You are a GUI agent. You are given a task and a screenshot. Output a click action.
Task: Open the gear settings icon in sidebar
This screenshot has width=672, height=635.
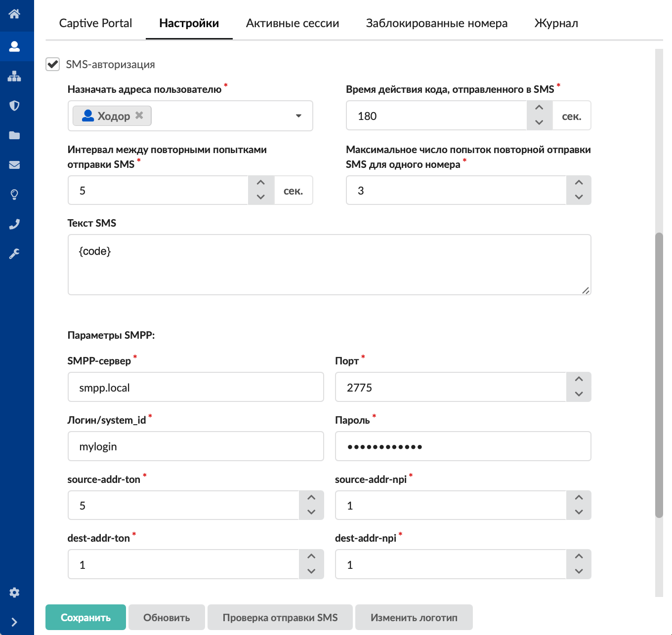pyautogui.click(x=14, y=593)
